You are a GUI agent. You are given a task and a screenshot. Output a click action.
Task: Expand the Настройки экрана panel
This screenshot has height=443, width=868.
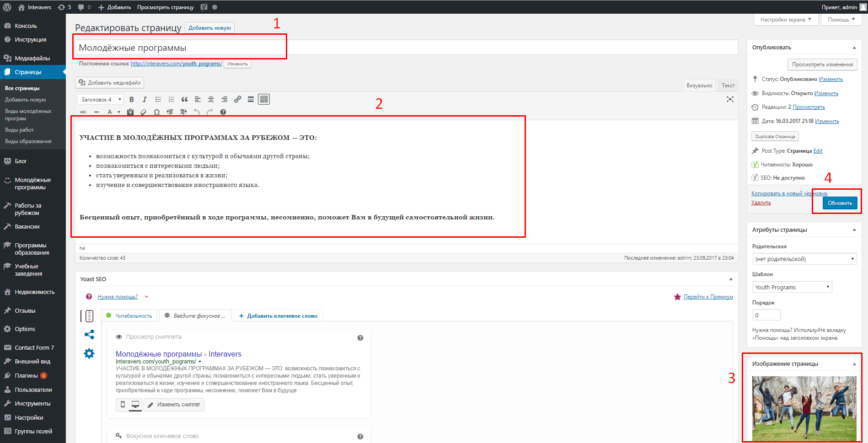786,20
